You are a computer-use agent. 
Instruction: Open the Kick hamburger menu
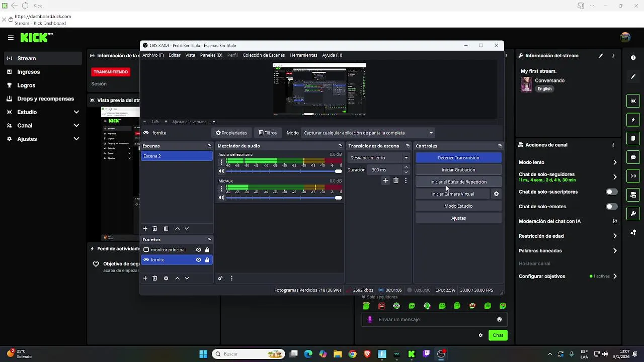tap(11, 38)
